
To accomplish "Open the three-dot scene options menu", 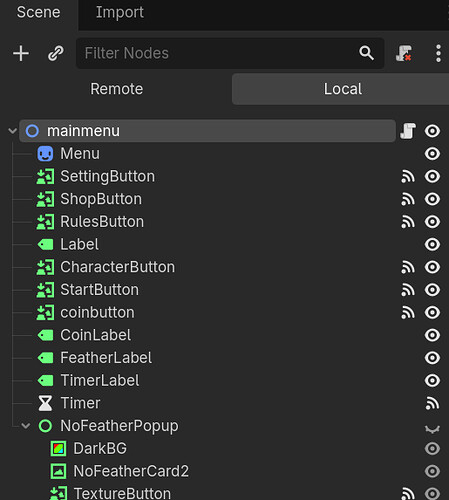I will (x=438, y=53).
